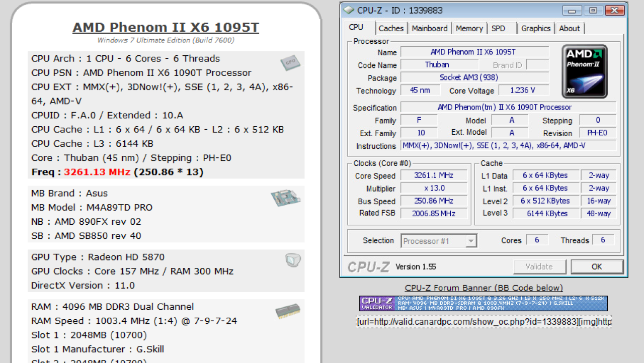The width and height of the screenshot is (644, 363).
Task: Click the GPU Clocks line
Action: pos(132,271)
